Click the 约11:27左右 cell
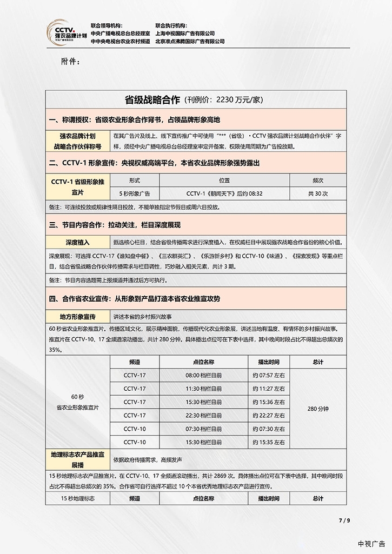The width and height of the screenshot is (392, 554). (269, 389)
